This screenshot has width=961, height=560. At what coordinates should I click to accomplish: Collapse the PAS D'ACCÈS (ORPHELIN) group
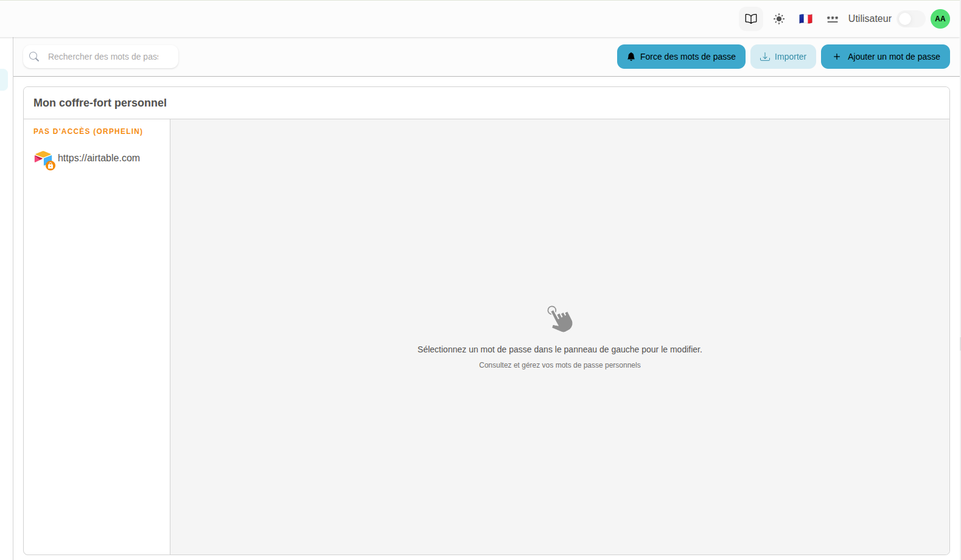click(x=88, y=131)
